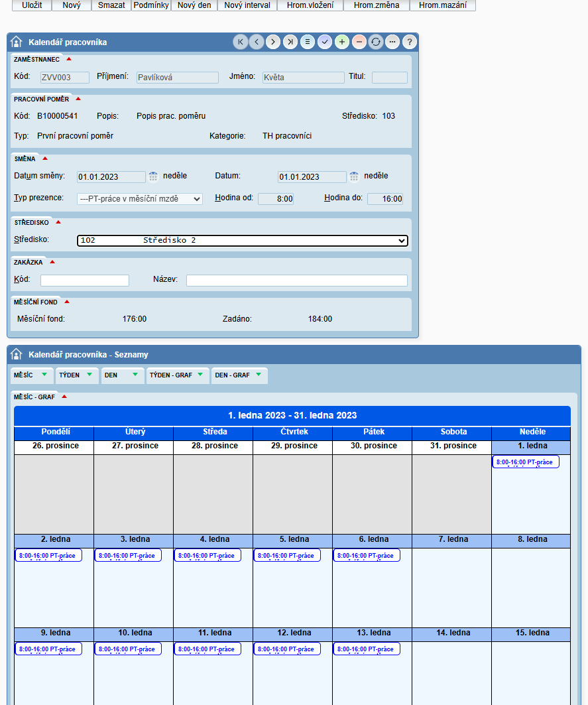Open the list view icon in header
Image resolution: width=588 pixels, height=705 pixels.
(x=308, y=42)
